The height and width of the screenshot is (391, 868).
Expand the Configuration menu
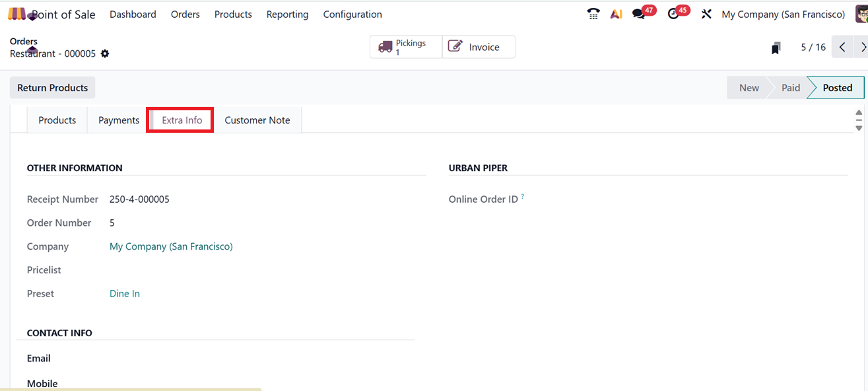click(352, 14)
